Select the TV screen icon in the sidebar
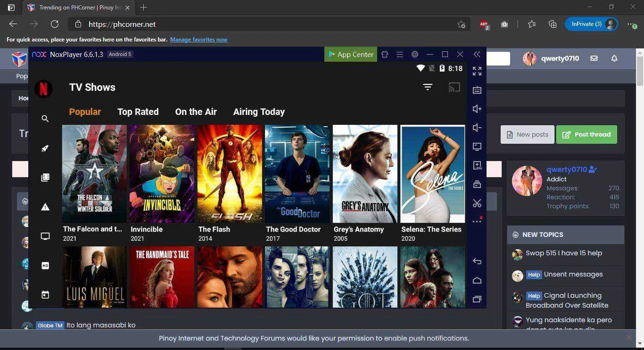The height and width of the screenshot is (350, 644). pos(45,236)
